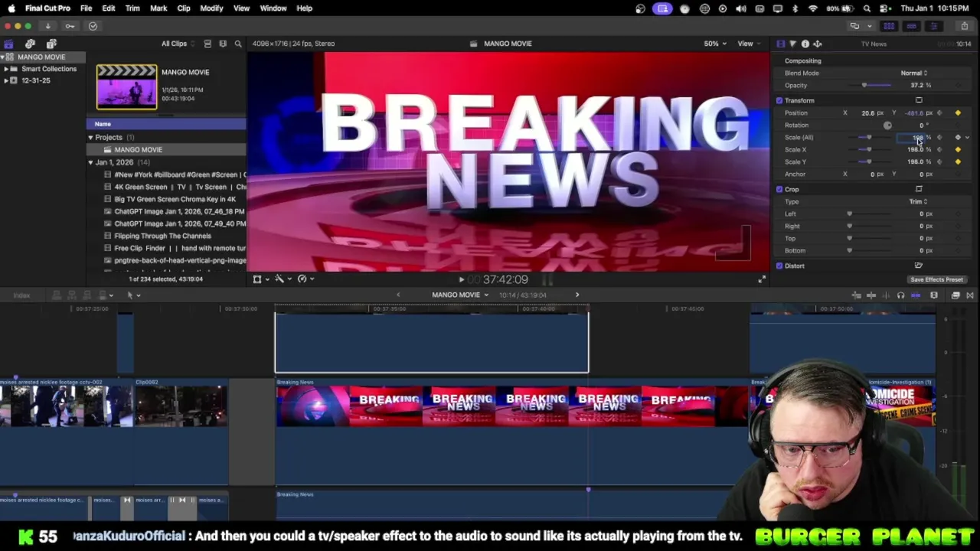Show the Libraries sidebar icon
The height and width of the screenshot is (551, 980).
click(x=8, y=44)
